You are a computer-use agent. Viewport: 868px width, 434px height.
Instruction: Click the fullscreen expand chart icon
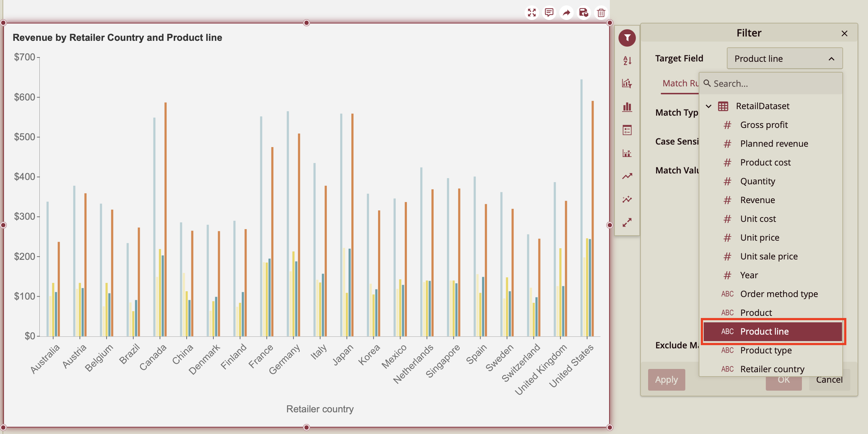point(531,13)
